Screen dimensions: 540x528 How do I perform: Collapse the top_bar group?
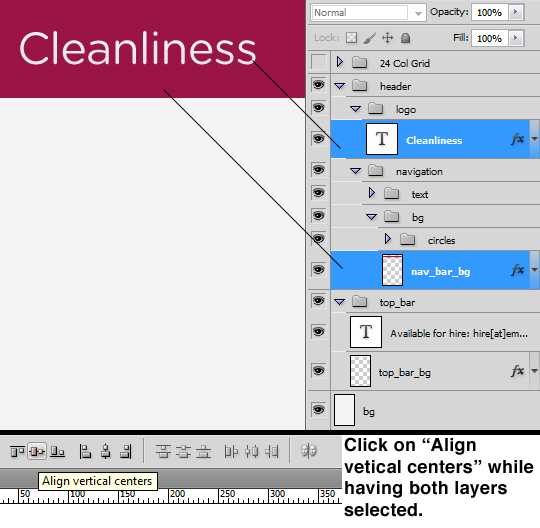click(x=340, y=302)
